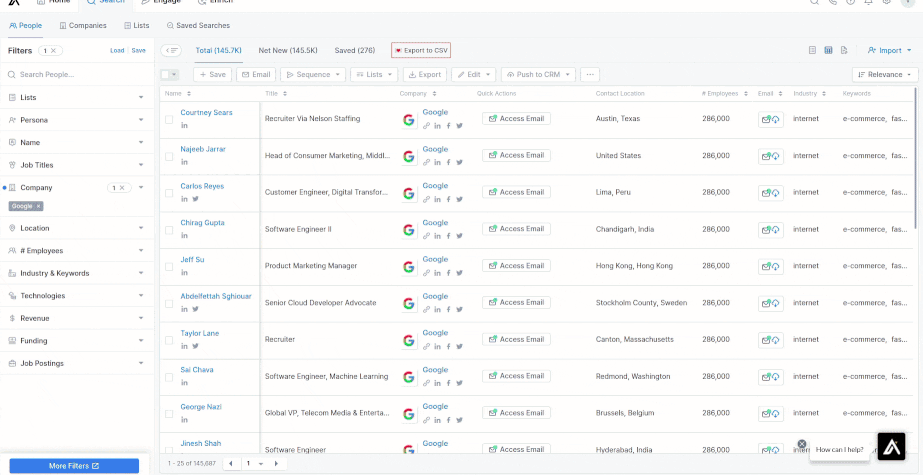Viewport: 923px width, 475px height.
Task: Open the Lists tab next to Companies
Action: click(137, 26)
